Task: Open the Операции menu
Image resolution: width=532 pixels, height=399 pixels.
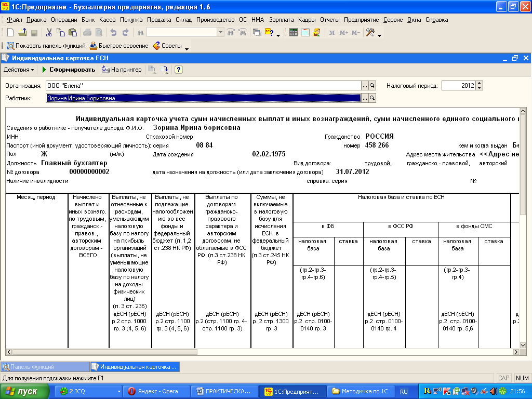Action: click(x=64, y=20)
